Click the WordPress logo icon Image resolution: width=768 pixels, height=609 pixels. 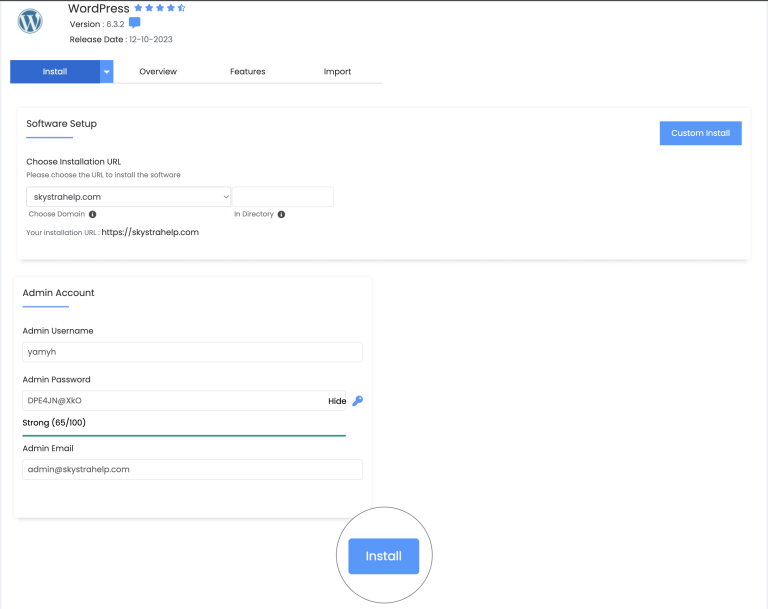click(x=30, y=21)
